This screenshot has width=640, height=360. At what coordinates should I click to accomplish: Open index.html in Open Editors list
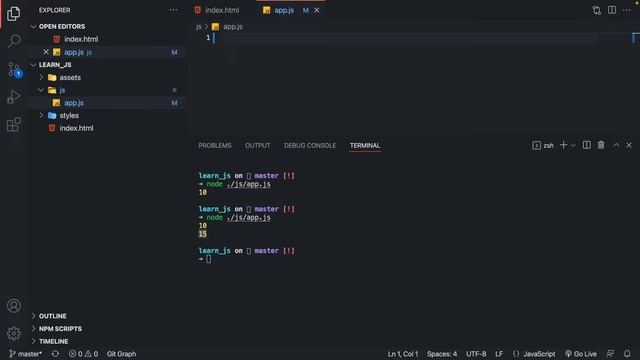click(x=81, y=39)
